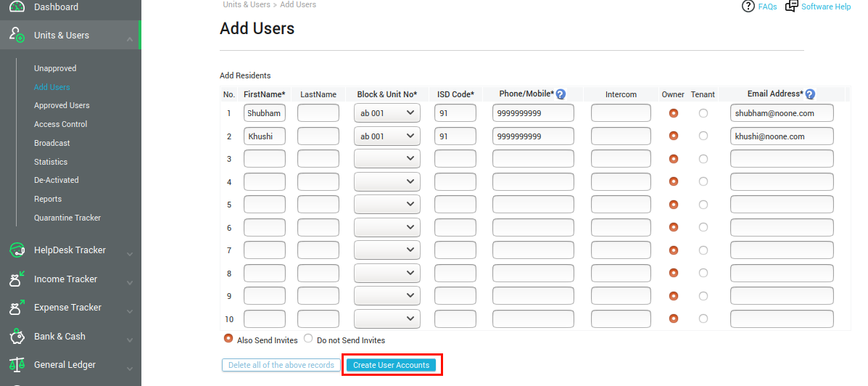Click the Income Tracker money bag icon
Screen dimensions: 868x386
[x=17, y=279]
